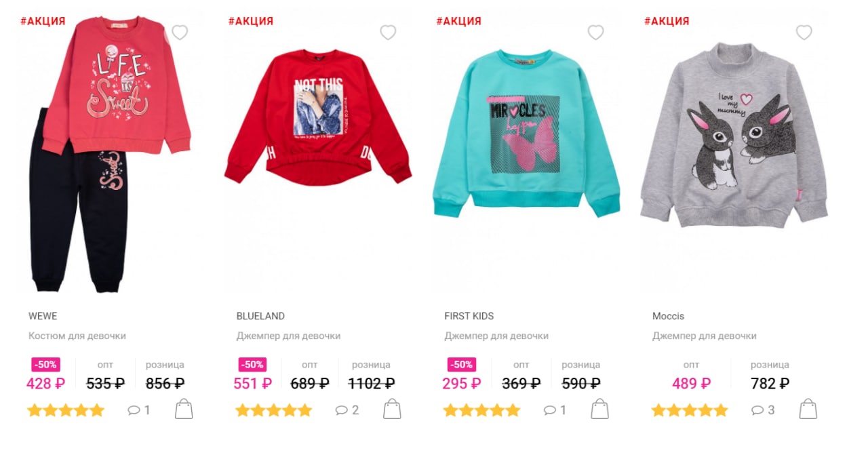Screen dimensions: 868x455
Task: Select the -50% badge on BLUELAND jumper
Action: (252, 365)
